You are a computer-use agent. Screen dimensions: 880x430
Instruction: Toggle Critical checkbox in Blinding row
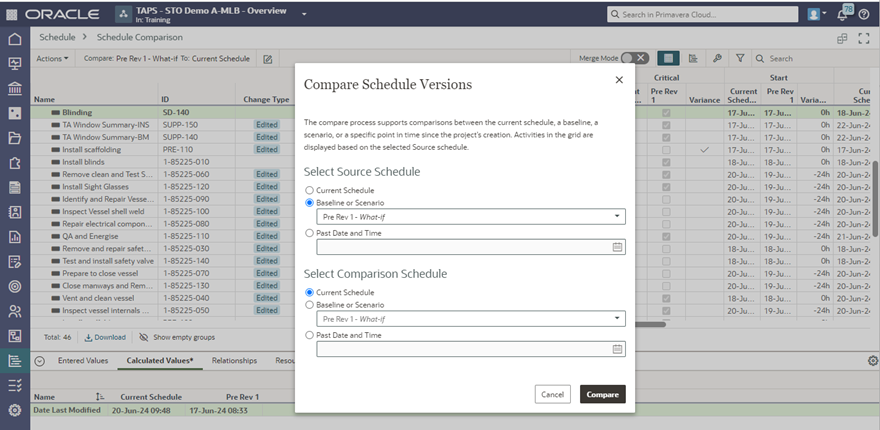tap(666, 113)
